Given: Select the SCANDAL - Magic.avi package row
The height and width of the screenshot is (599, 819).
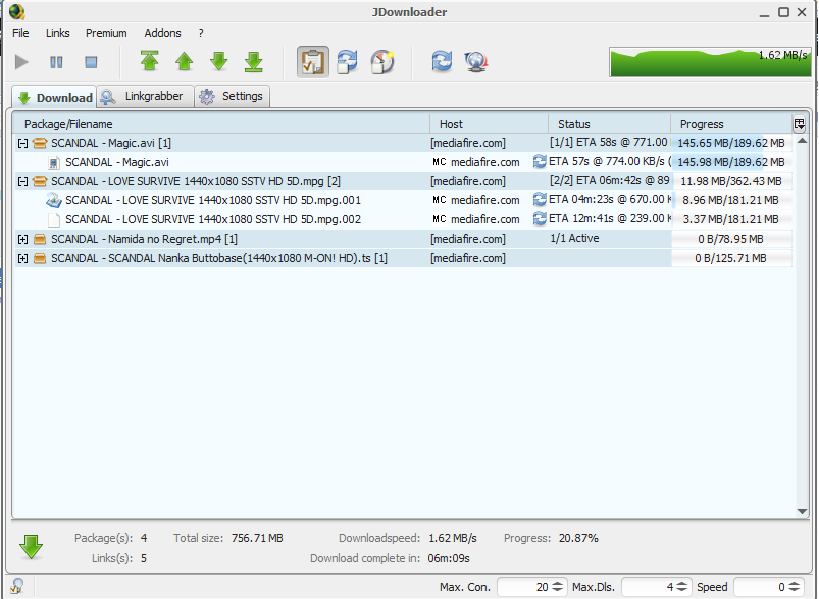Looking at the screenshot, I should tap(404, 143).
